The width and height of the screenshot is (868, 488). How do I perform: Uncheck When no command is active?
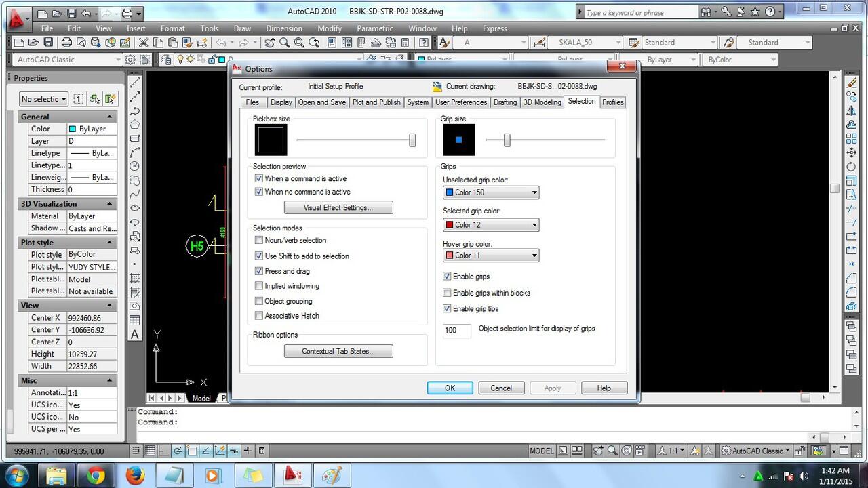click(x=258, y=192)
